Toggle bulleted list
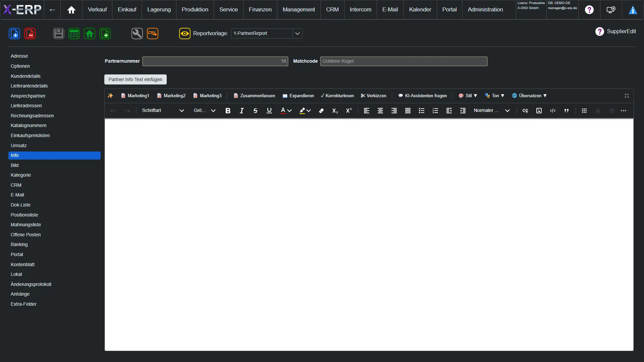This screenshot has width=644, height=362. (x=422, y=111)
